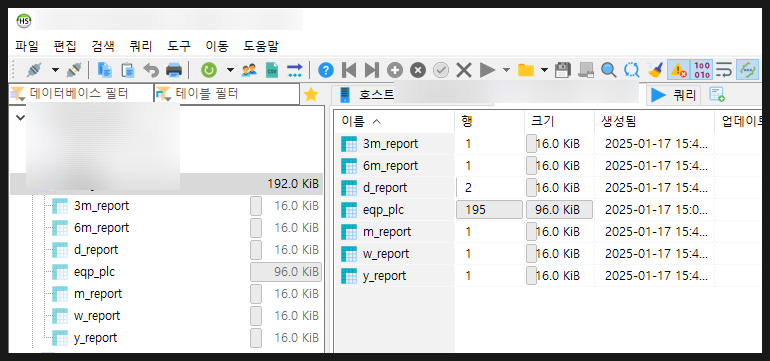The image size is (770, 361).
Task: Open dropdown arrow next to connect icon
Action: pos(55,70)
